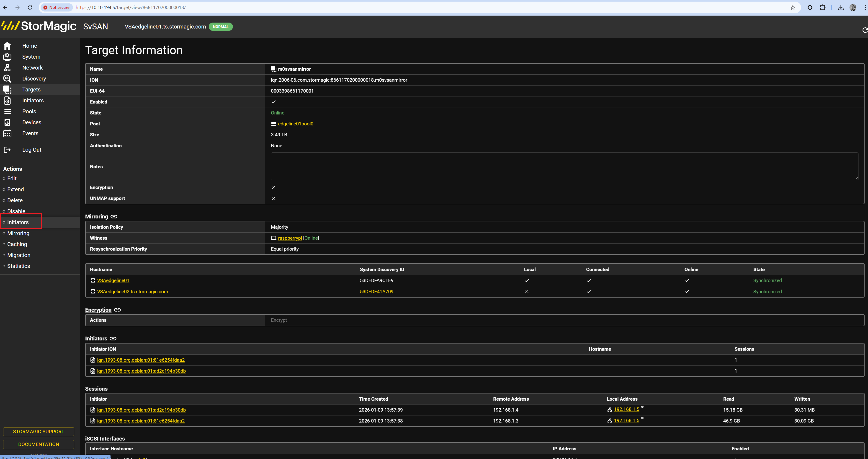Click the pool icon beside edgeline01pool0

coord(274,124)
